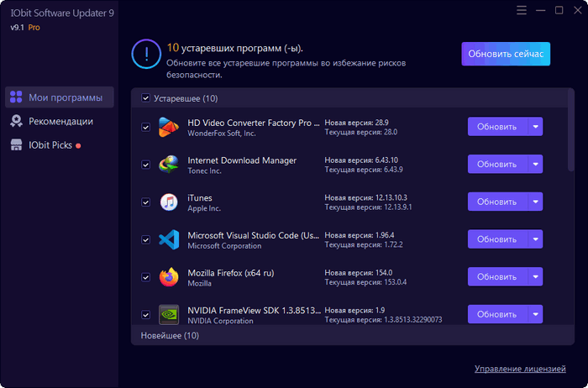The height and width of the screenshot is (388, 588).
Task: Click the Mozilla Firefox icon
Action: 169,276
